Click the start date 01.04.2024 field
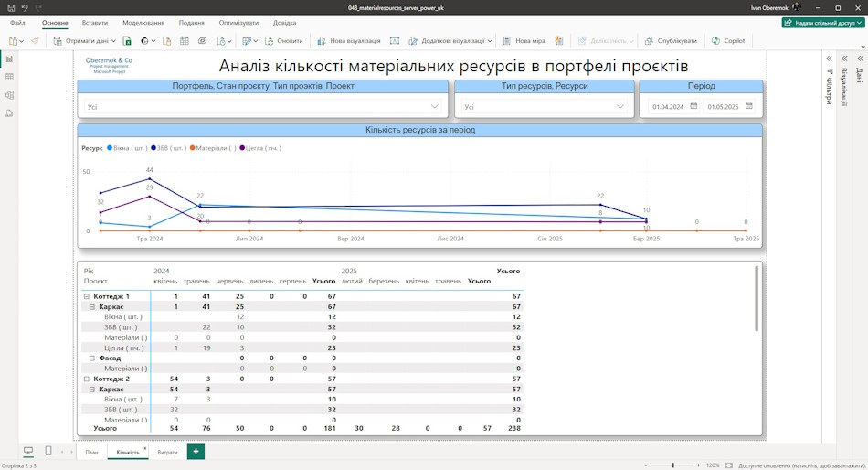The image size is (868, 470). (668, 107)
